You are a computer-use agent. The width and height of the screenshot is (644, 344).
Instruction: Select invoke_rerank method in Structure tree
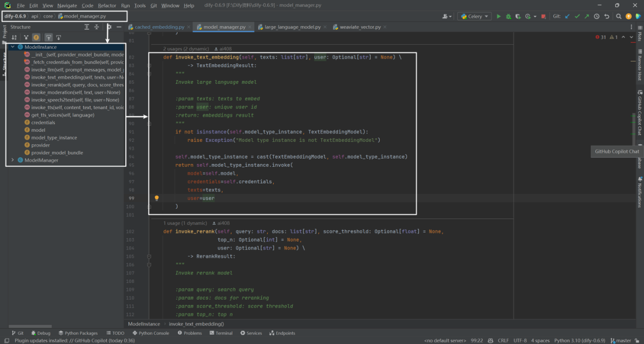coord(74,85)
